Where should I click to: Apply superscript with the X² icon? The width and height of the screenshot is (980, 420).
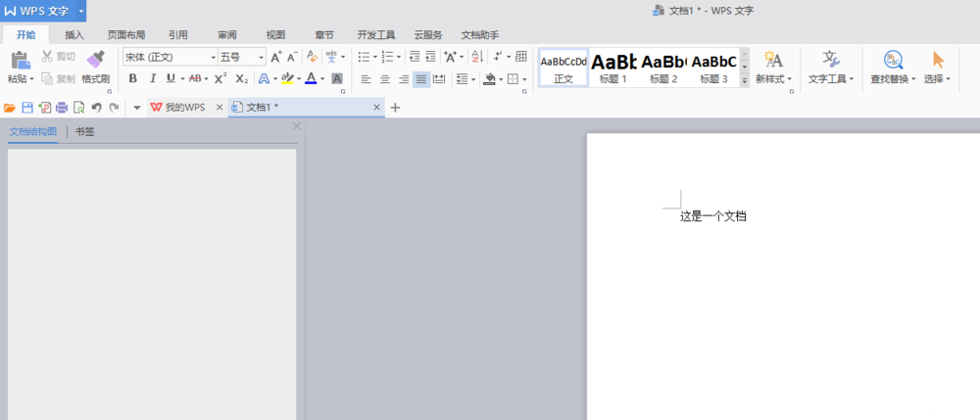[220, 78]
